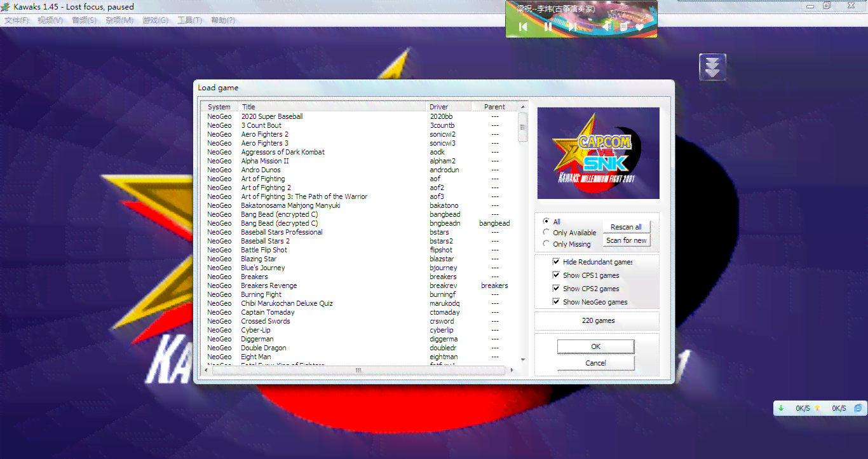Click the triple down-arrow desktop widget

pyautogui.click(x=713, y=67)
